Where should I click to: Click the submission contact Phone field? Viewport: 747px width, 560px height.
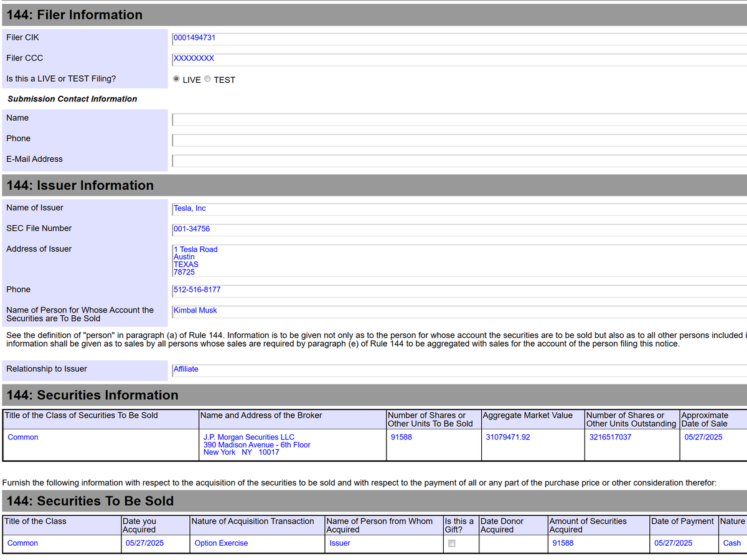pyautogui.click(x=459, y=140)
